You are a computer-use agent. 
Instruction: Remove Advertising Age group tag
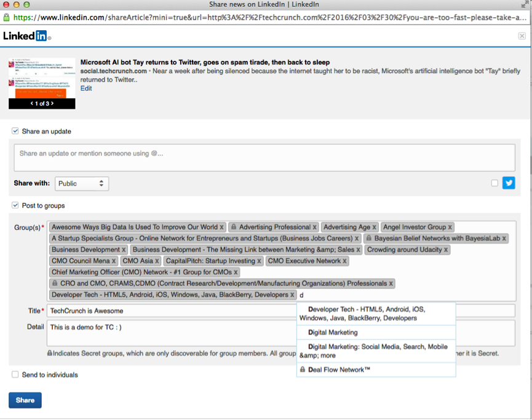(374, 228)
